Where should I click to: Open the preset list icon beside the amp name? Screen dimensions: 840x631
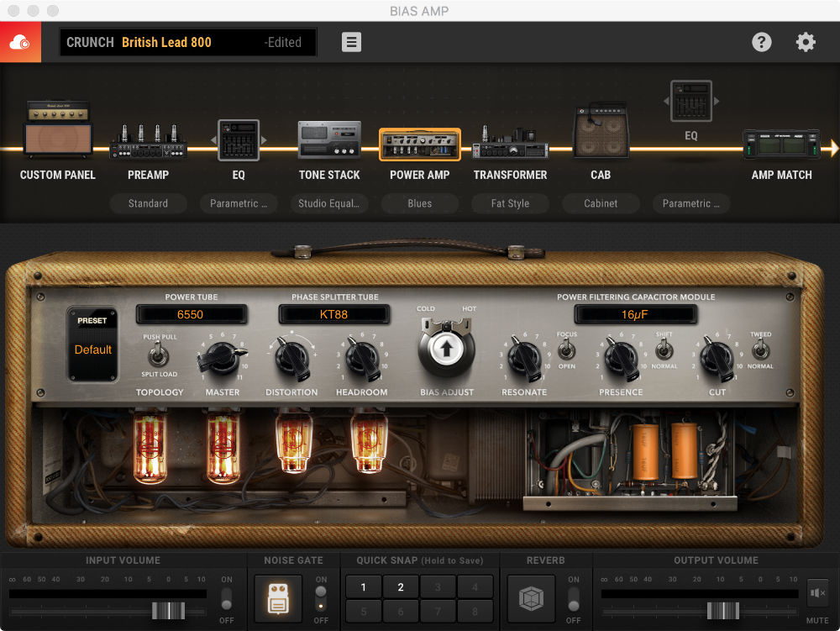click(x=351, y=41)
